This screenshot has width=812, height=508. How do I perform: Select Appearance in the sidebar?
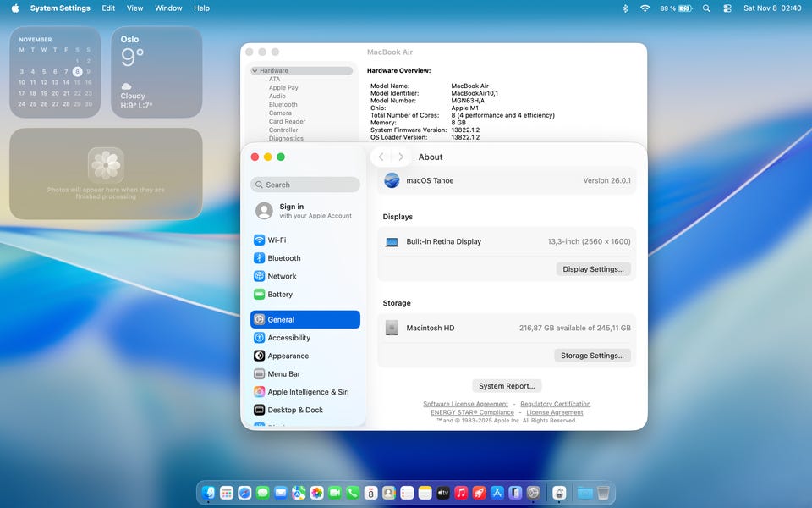(288, 356)
